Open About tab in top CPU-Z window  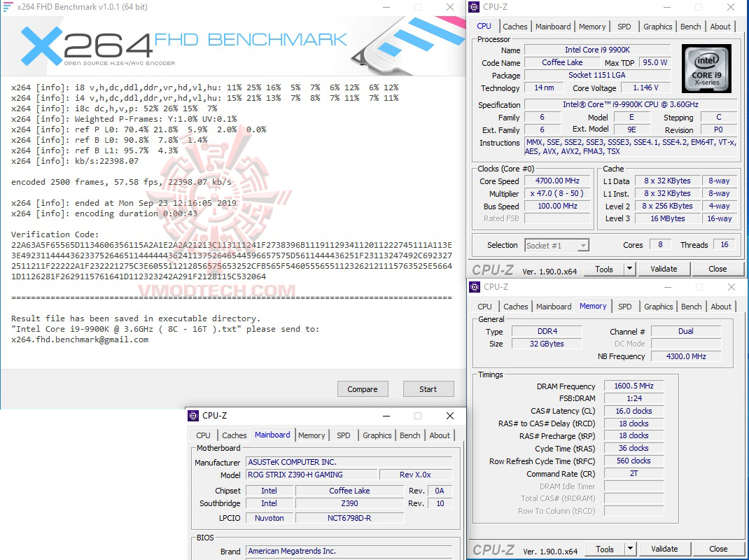click(720, 27)
